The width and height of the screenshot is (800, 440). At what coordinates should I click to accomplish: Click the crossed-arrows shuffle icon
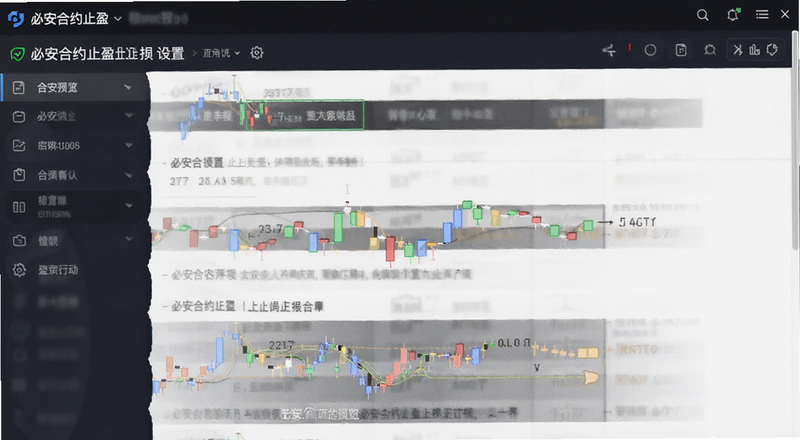tap(738, 50)
